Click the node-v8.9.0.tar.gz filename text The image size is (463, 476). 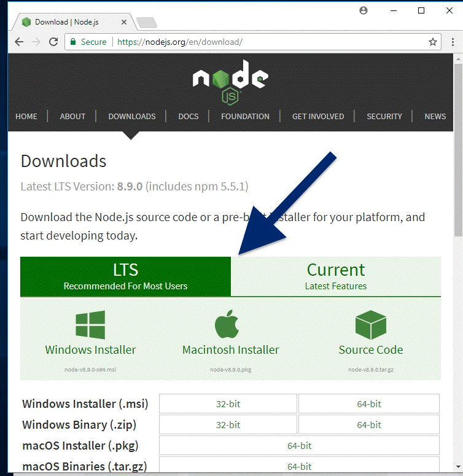(x=371, y=370)
